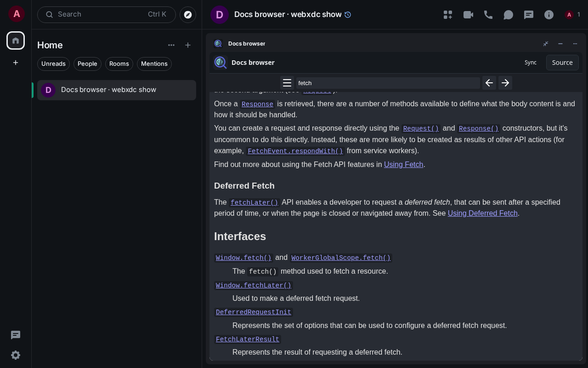Select the Docs browser · webxdc show room
Viewport: 588px width, 368px height.
pos(117,90)
